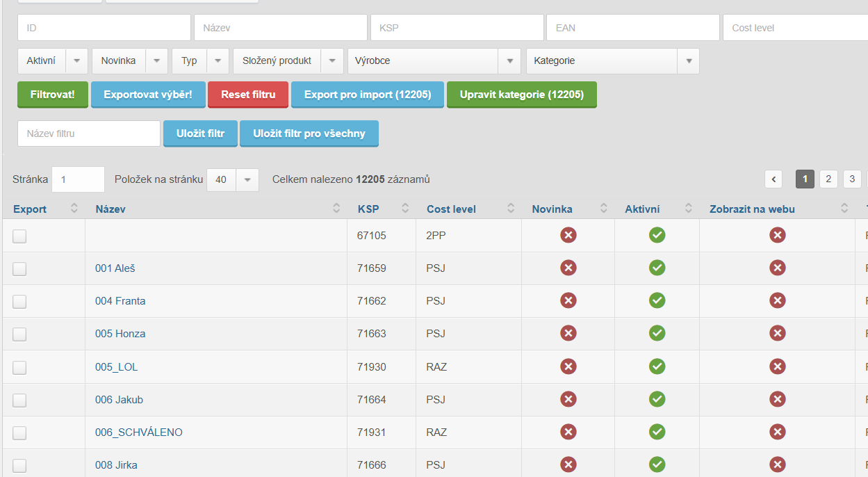The width and height of the screenshot is (868, 477).
Task: Sort by Zobrazit na webu icon
Action: pyautogui.click(x=844, y=209)
